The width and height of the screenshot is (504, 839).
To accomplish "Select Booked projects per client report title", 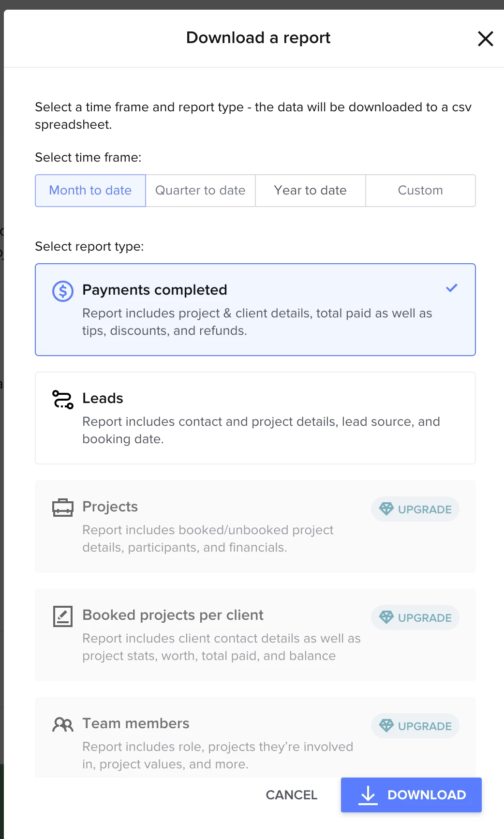I will 173,615.
